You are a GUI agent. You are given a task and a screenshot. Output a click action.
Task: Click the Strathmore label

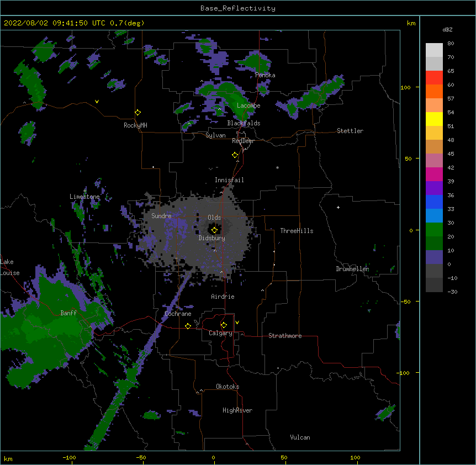(285, 336)
